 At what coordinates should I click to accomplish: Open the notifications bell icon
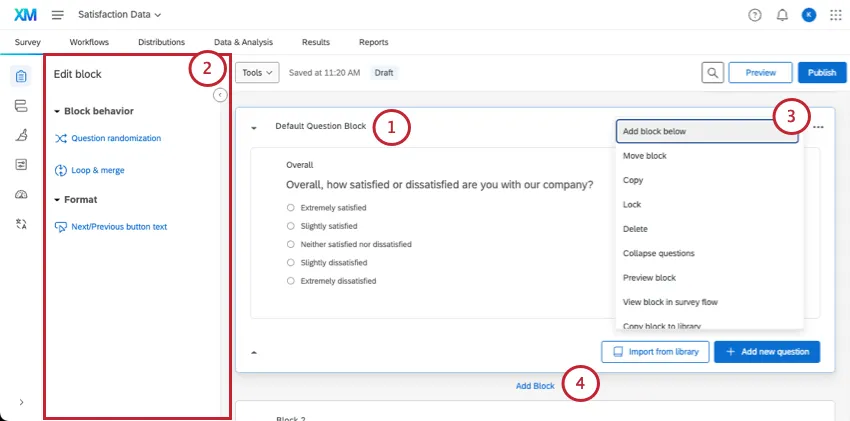click(782, 15)
